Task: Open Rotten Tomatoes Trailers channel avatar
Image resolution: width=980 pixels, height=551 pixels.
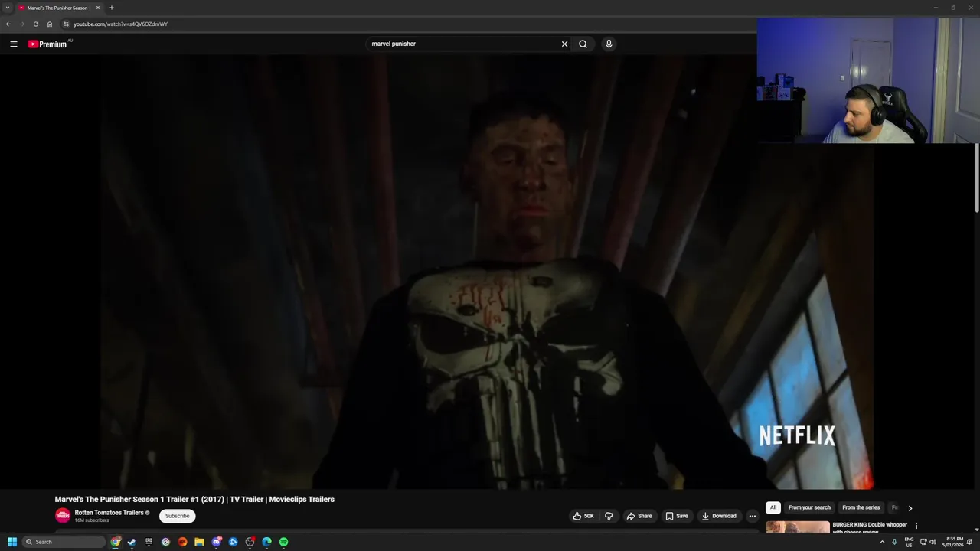Action: pyautogui.click(x=63, y=516)
